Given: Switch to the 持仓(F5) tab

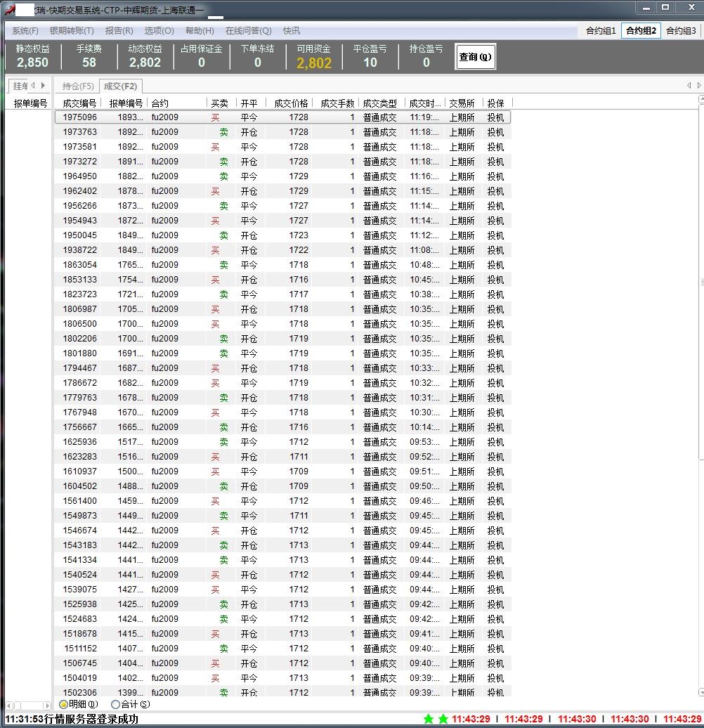Looking at the screenshot, I should click(77, 86).
